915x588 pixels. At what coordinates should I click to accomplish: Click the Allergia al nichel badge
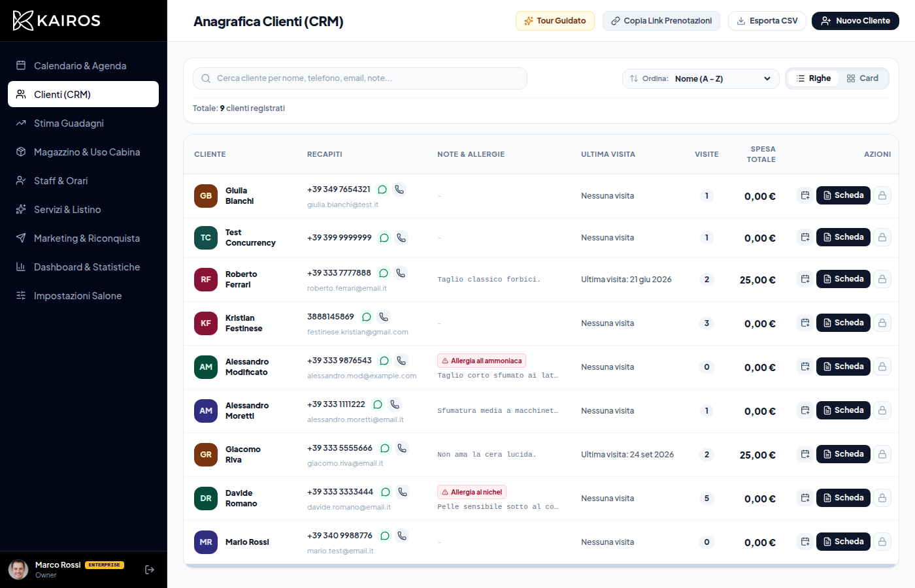point(472,492)
